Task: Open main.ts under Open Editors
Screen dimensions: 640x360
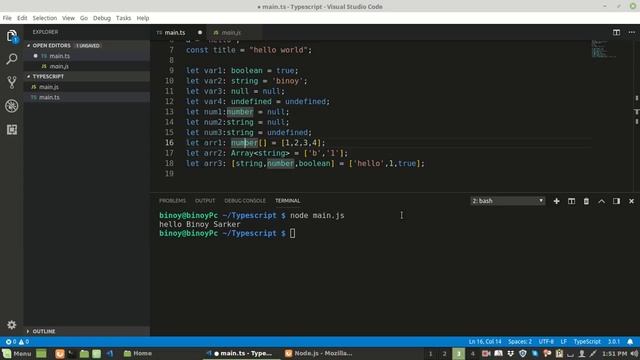Action: pos(87,56)
